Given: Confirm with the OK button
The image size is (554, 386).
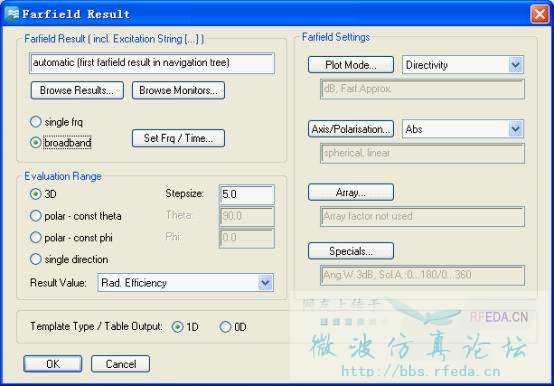Looking at the screenshot, I should [x=53, y=364].
